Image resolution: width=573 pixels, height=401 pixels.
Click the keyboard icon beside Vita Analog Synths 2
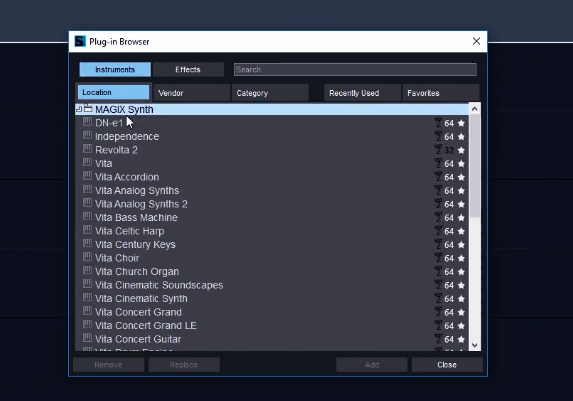point(87,203)
